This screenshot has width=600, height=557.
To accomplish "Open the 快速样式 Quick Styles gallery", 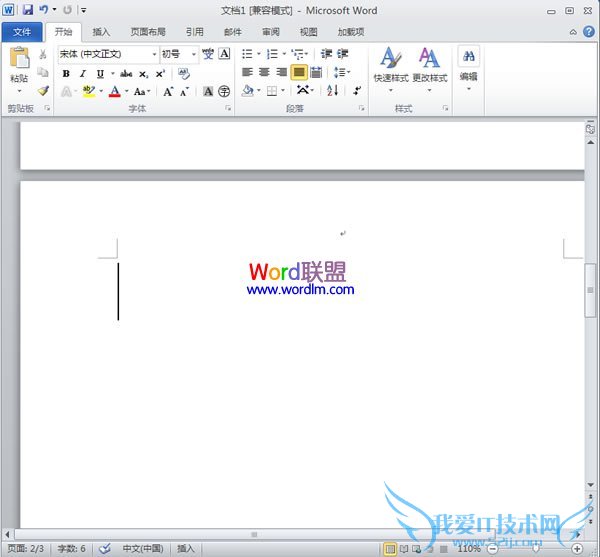I will click(x=391, y=70).
